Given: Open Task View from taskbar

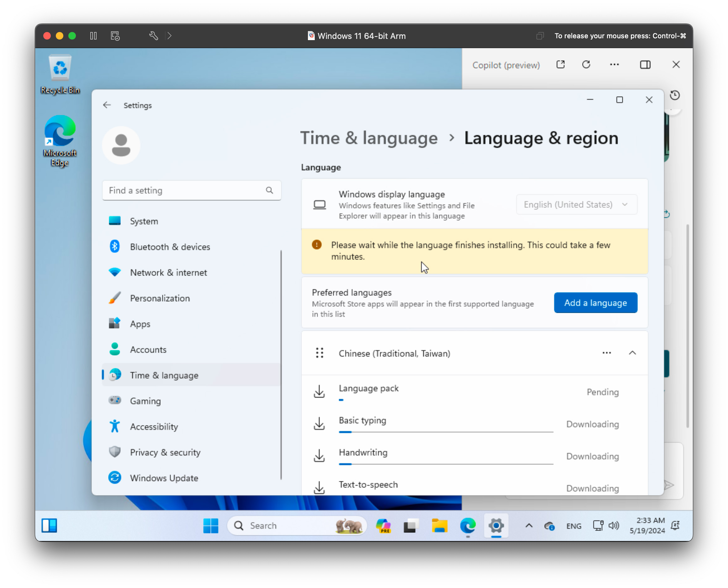Looking at the screenshot, I should click(x=411, y=526).
